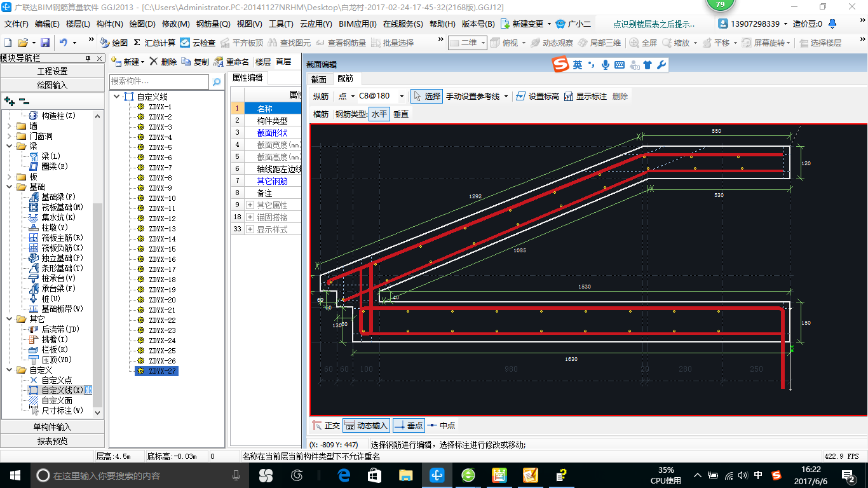Viewport: 868px width, 488px height.
Task: Open the 俯视 view direction dropdown arrow
Action: click(523, 43)
